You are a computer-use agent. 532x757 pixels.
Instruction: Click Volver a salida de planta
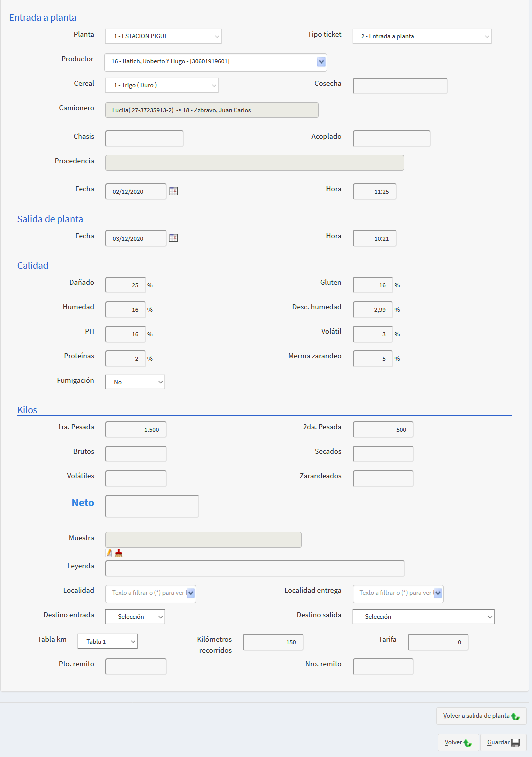coord(481,716)
